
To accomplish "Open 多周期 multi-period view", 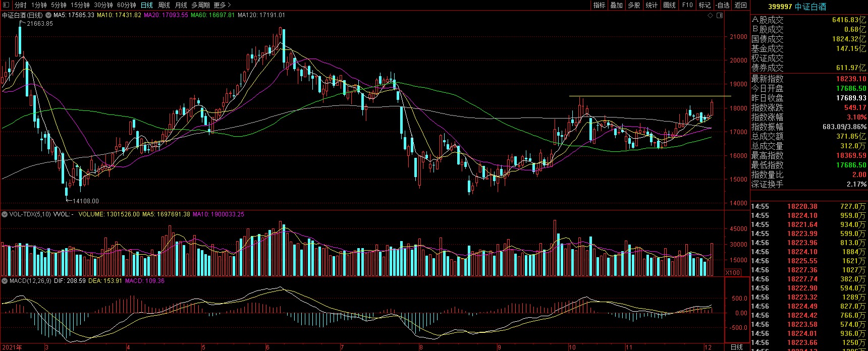I will click(200, 5).
